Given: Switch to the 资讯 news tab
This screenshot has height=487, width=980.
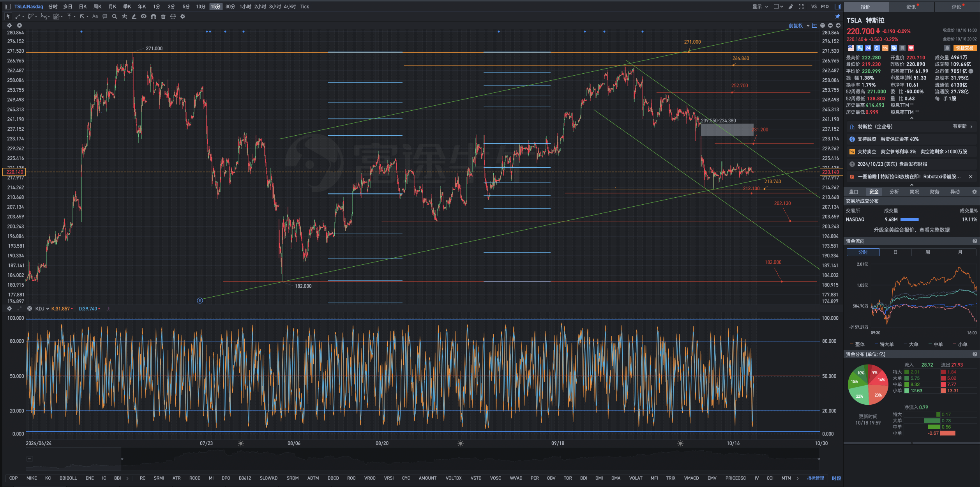Looking at the screenshot, I should point(911,7).
